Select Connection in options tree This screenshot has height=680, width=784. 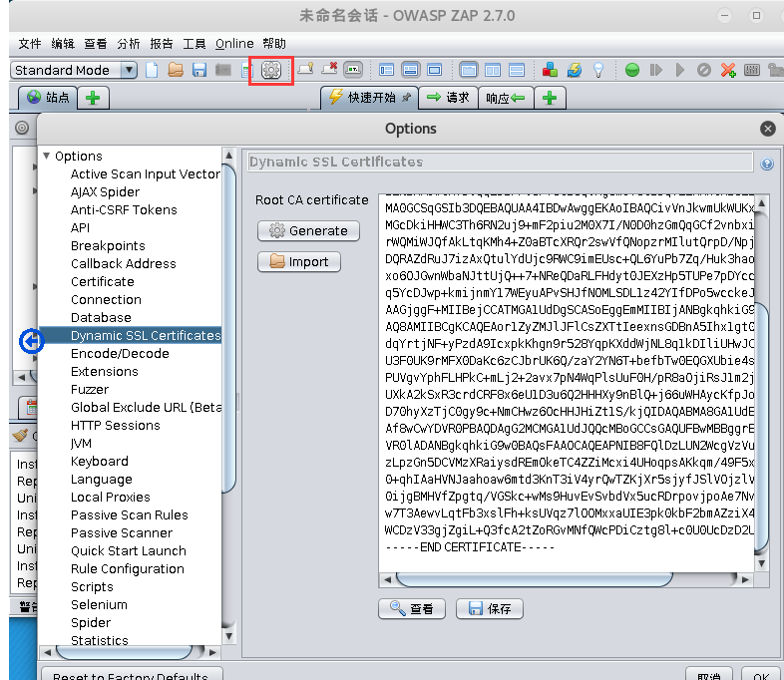[106, 300]
